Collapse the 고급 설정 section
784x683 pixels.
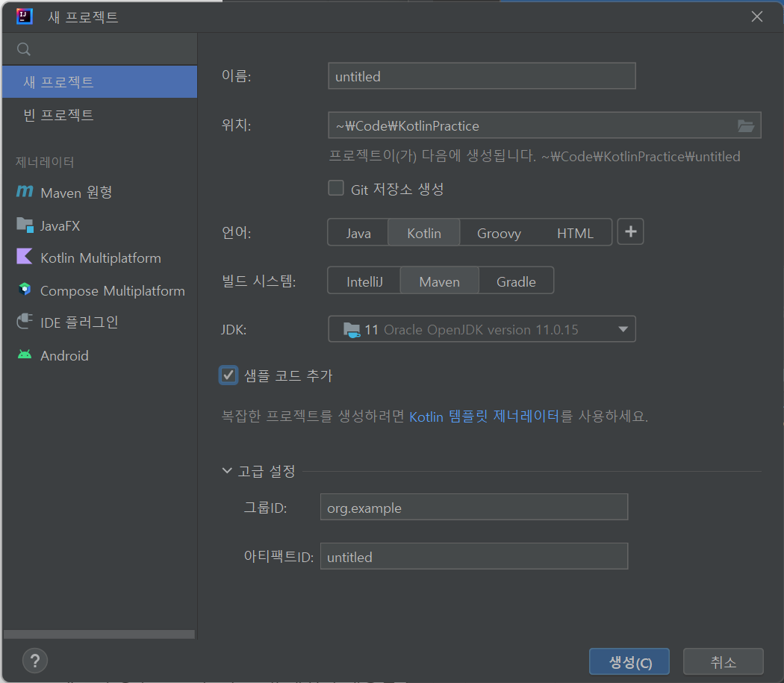[x=227, y=470]
